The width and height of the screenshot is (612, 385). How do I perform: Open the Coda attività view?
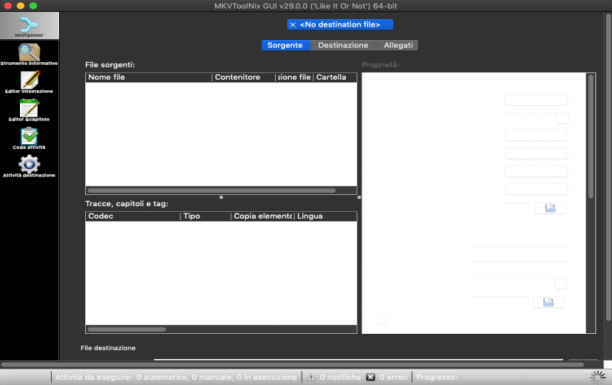[x=29, y=138]
